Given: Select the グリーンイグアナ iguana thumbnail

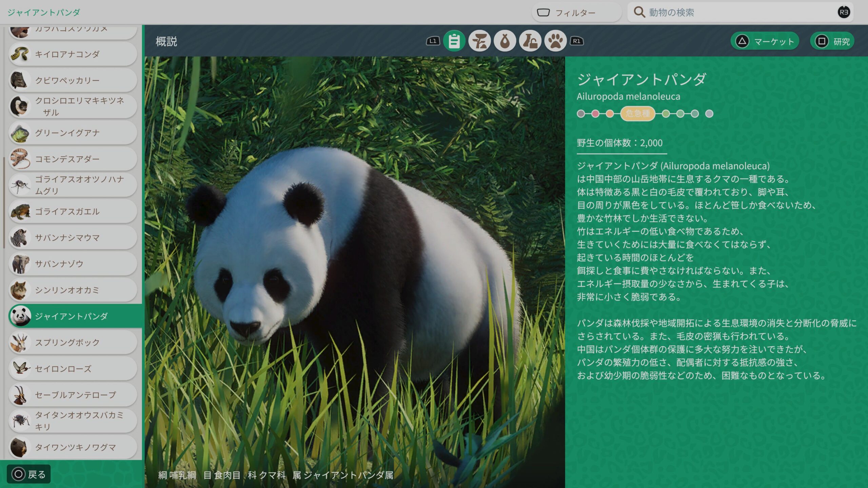Looking at the screenshot, I should (19, 133).
